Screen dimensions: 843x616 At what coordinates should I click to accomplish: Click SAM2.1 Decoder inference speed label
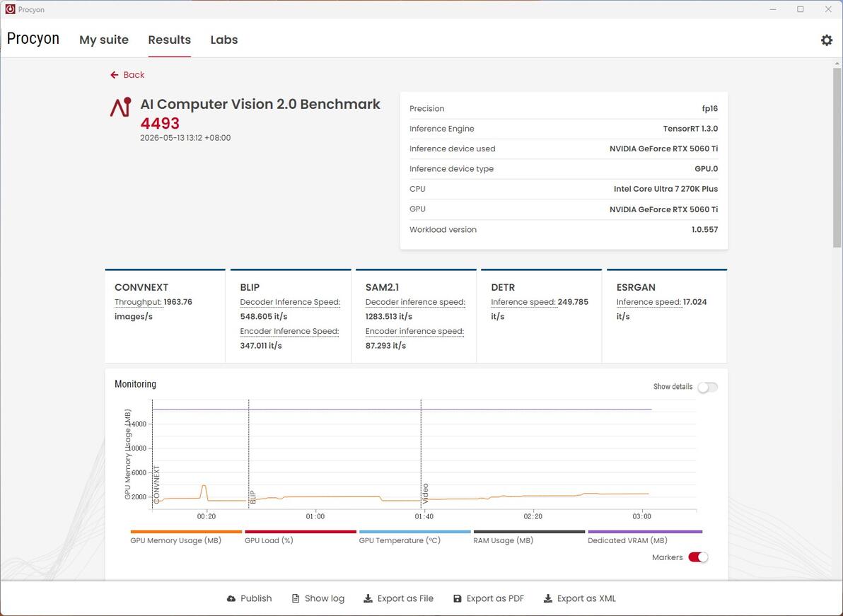pyautogui.click(x=416, y=302)
